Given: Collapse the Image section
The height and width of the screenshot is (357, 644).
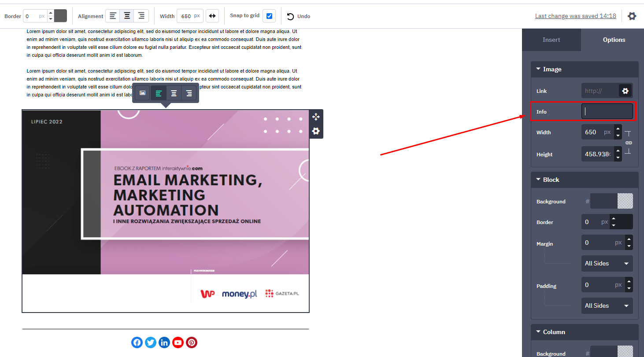Looking at the screenshot, I should [x=585, y=69].
